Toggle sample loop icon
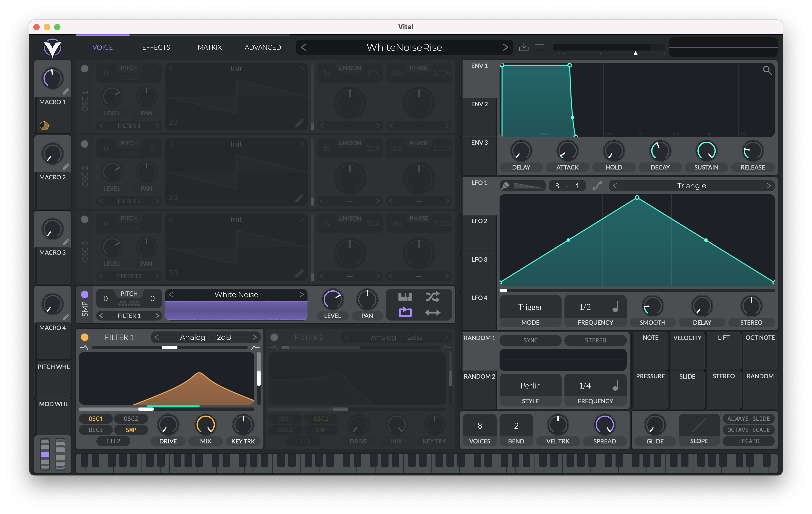 [x=405, y=312]
